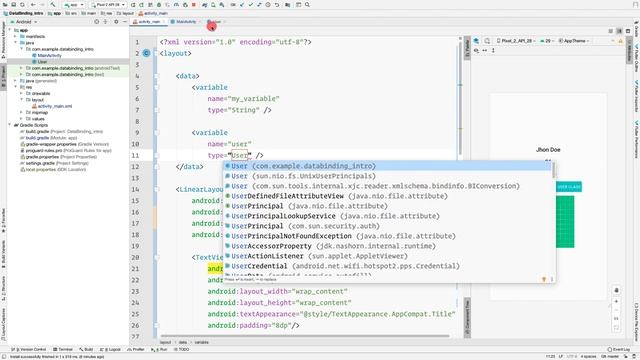The height and width of the screenshot is (360, 640).
Task: Click the design surface layers icon in preview
Action: (476, 41)
